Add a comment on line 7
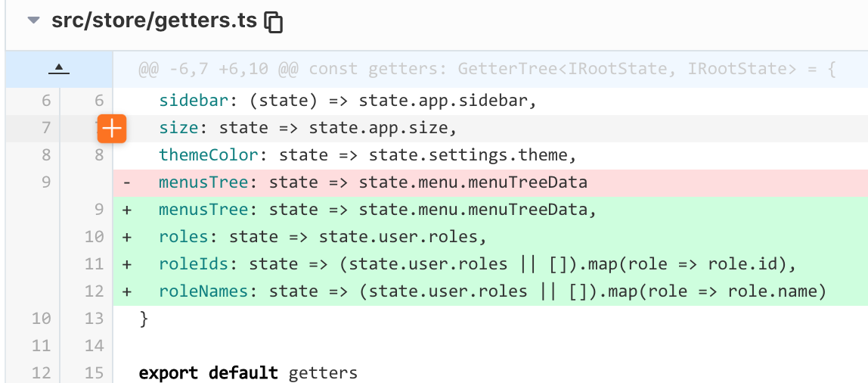The height and width of the screenshot is (383, 868). coord(111,129)
